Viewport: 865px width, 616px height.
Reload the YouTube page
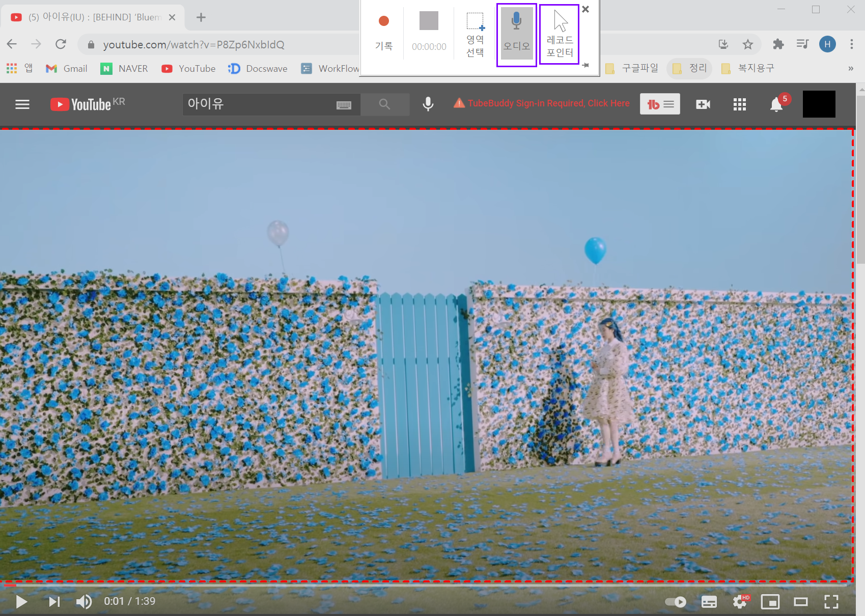pyautogui.click(x=61, y=44)
